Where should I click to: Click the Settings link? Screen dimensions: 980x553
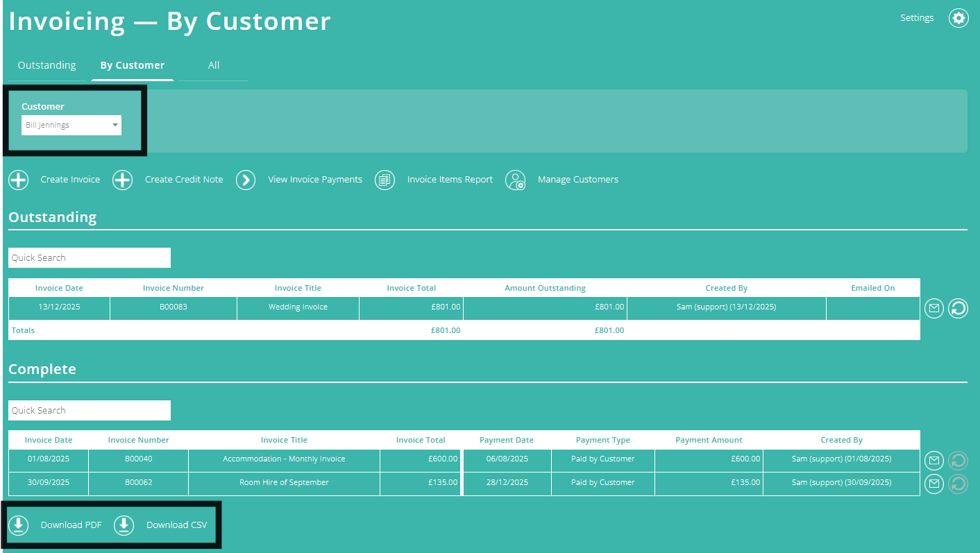click(x=917, y=17)
